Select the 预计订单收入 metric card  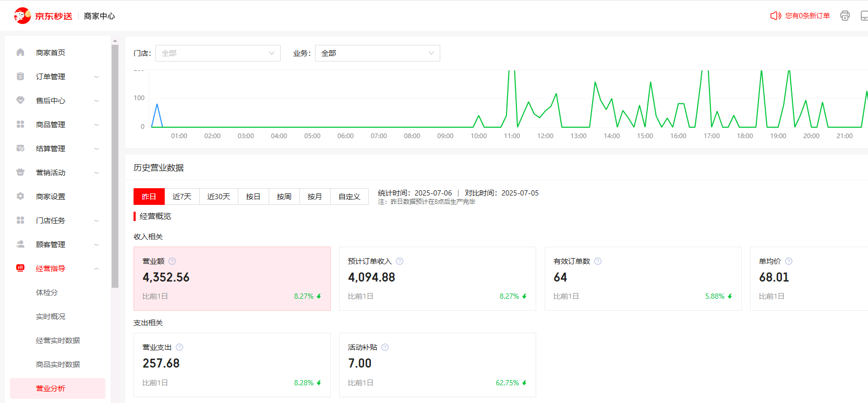click(438, 278)
